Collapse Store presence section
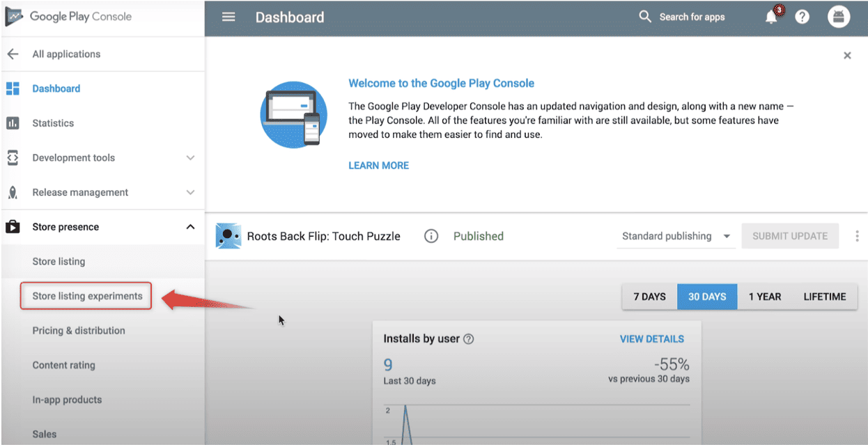 pyautogui.click(x=190, y=227)
